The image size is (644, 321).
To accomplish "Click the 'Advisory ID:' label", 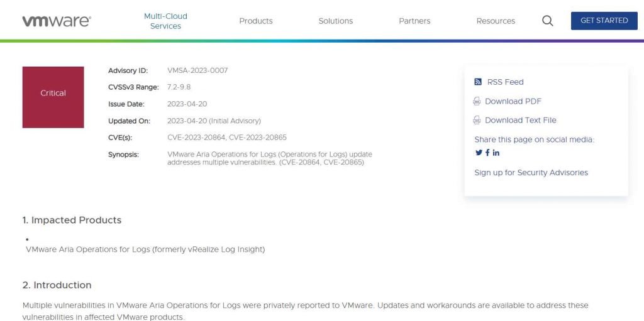I will pos(128,70).
